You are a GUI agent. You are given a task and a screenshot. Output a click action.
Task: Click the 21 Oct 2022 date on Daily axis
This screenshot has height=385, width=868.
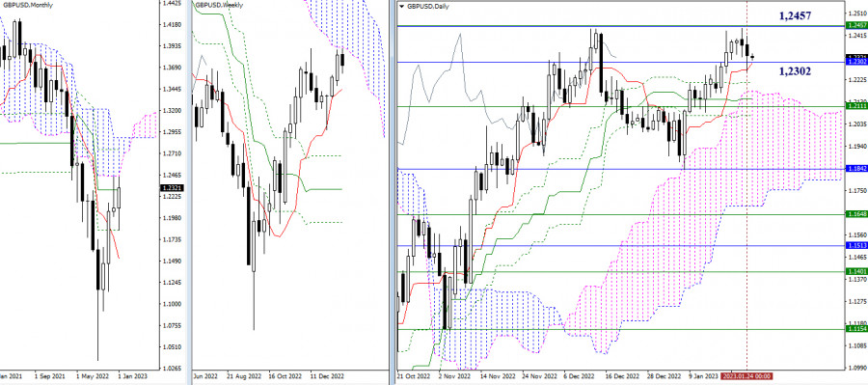(414, 376)
